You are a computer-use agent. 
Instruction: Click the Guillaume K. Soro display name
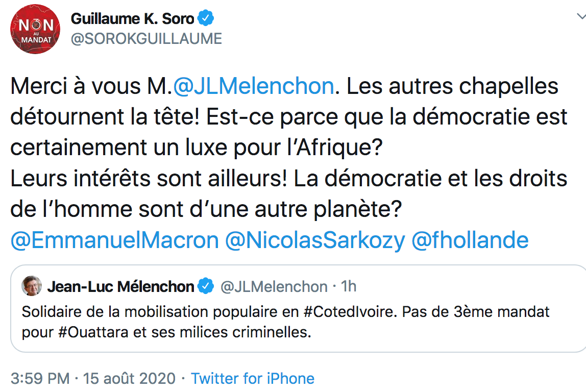pyautogui.click(x=132, y=18)
